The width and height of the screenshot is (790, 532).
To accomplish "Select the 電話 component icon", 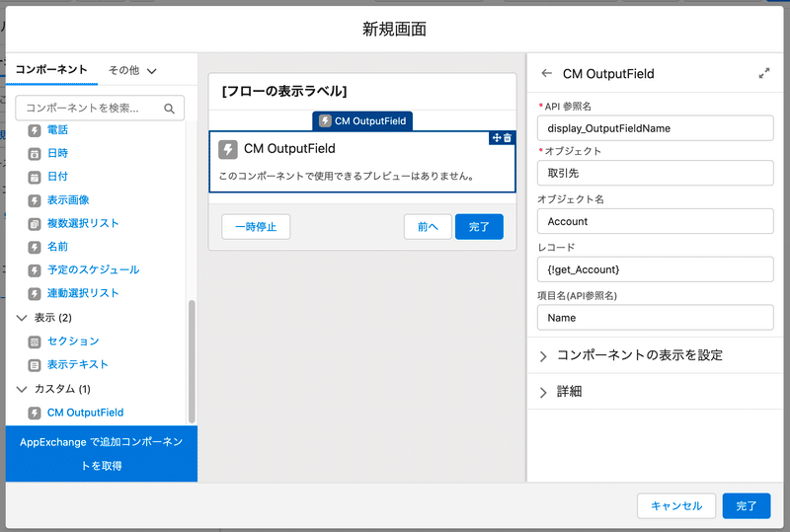I will (35, 130).
